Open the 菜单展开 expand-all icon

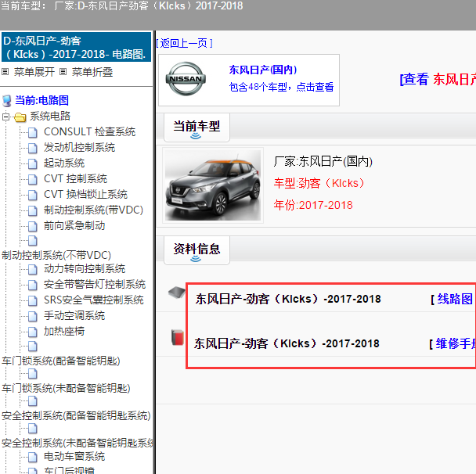(5, 72)
